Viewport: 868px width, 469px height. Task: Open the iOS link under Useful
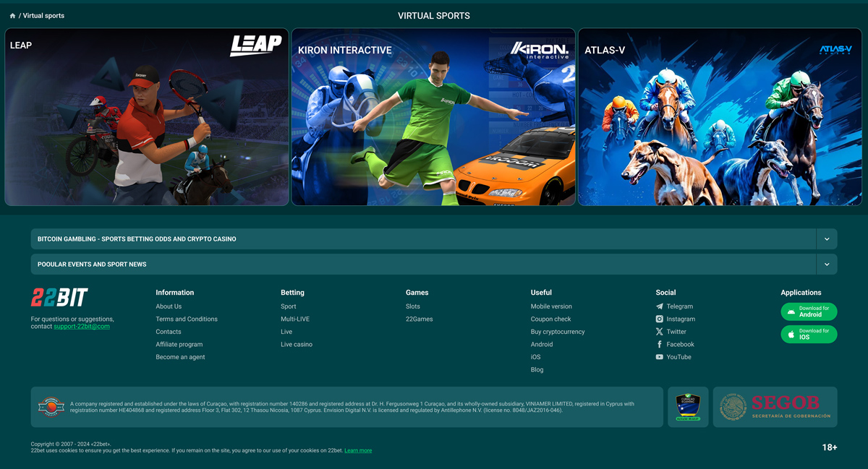click(x=536, y=357)
